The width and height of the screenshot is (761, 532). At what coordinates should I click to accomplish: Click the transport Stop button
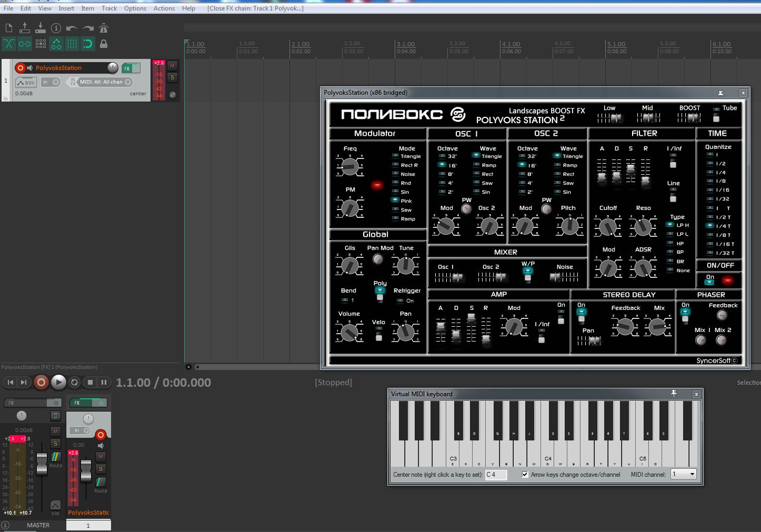click(x=90, y=383)
